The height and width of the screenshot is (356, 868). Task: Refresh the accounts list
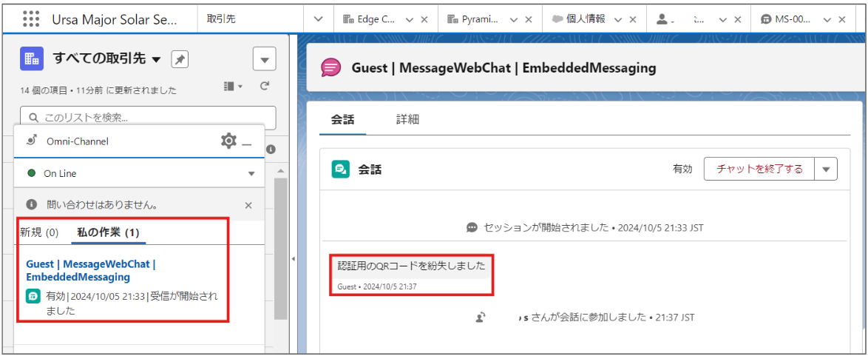coord(265,86)
